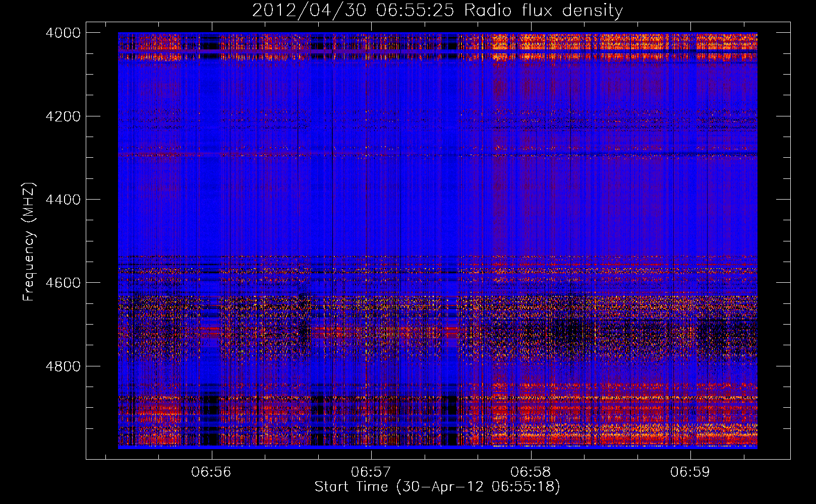Click the 06:58 time tick label
The width and height of the screenshot is (816, 504).
coord(531,472)
